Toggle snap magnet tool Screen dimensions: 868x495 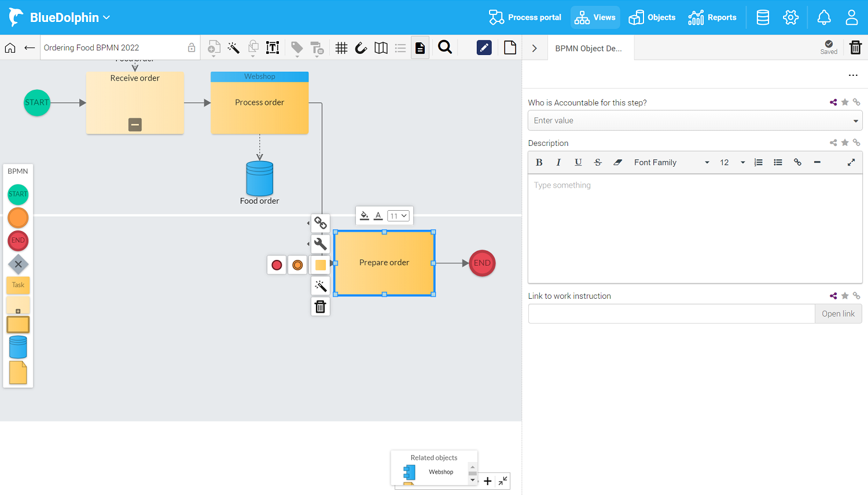(x=361, y=48)
